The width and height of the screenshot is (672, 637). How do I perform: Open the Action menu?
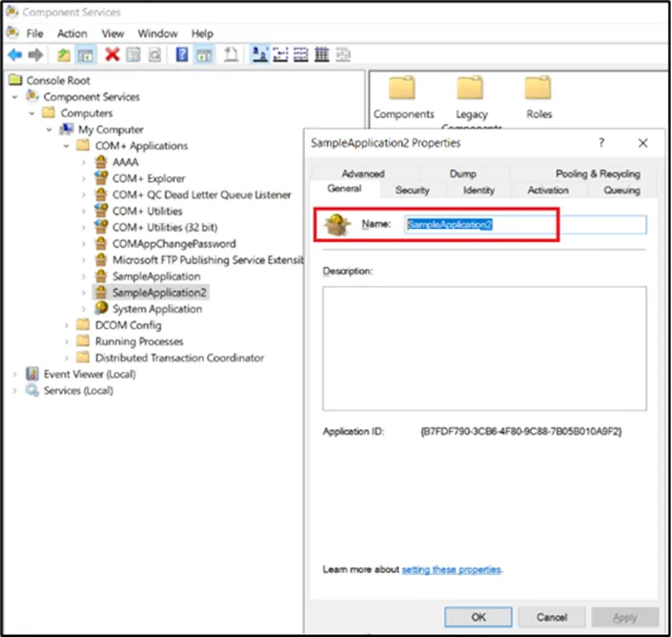pyautogui.click(x=72, y=33)
